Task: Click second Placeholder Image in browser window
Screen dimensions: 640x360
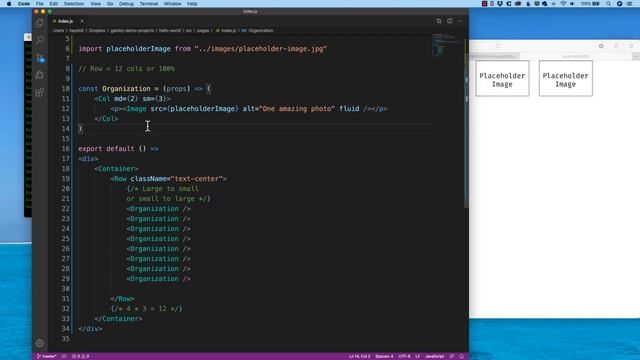Action: [x=565, y=78]
